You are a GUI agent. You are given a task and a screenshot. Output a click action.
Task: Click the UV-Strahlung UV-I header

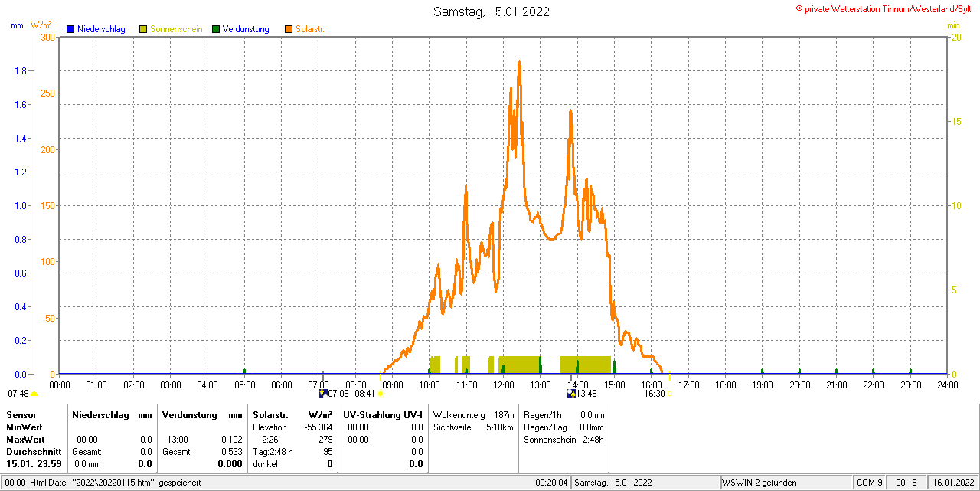tap(383, 414)
